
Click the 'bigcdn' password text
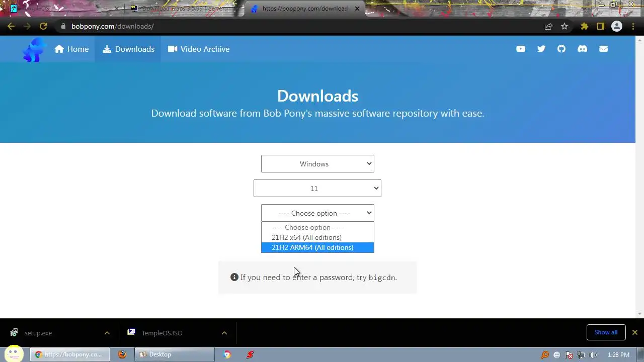pyautogui.click(x=381, y=278)
